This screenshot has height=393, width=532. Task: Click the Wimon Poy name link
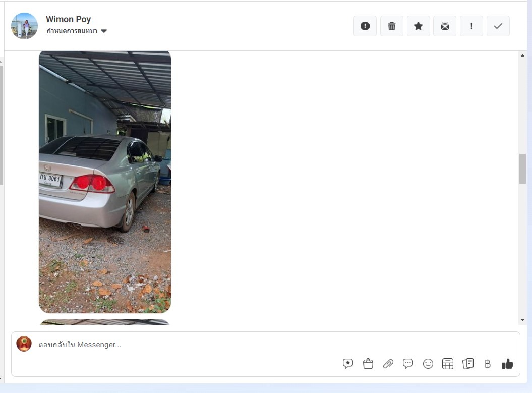(68, 19)
